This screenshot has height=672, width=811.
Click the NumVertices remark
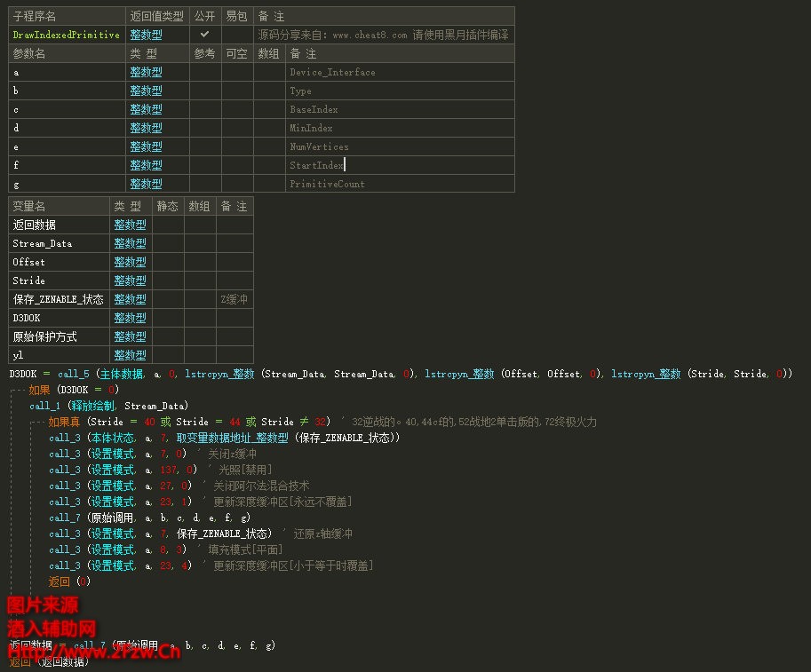(x=319, y=146)
